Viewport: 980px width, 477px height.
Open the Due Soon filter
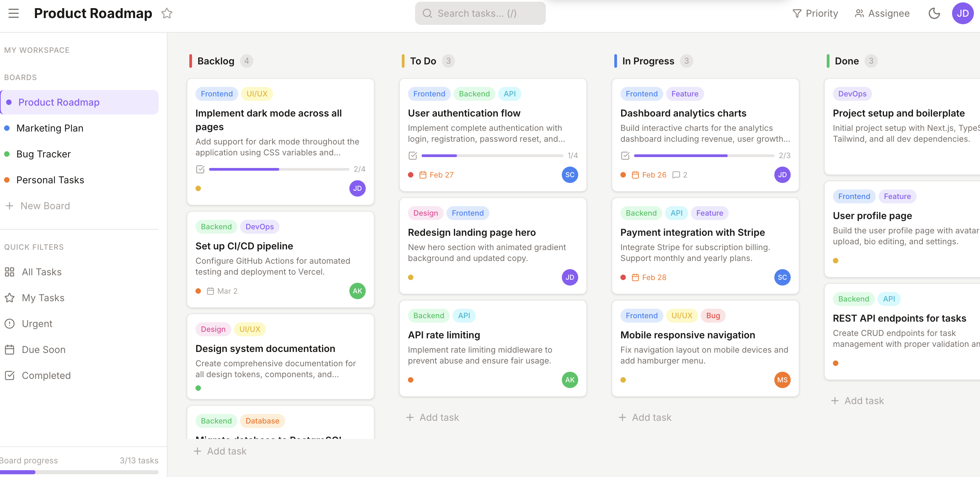(43, 349)
